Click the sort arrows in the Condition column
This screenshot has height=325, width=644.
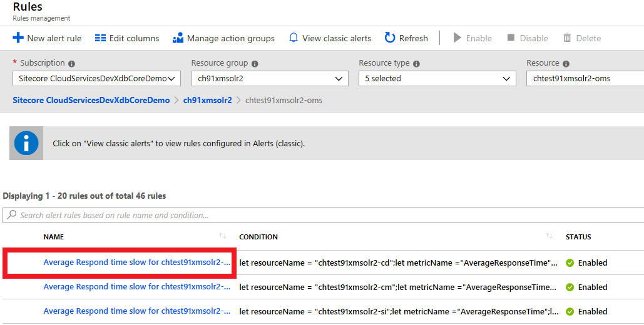click(549, 236)
